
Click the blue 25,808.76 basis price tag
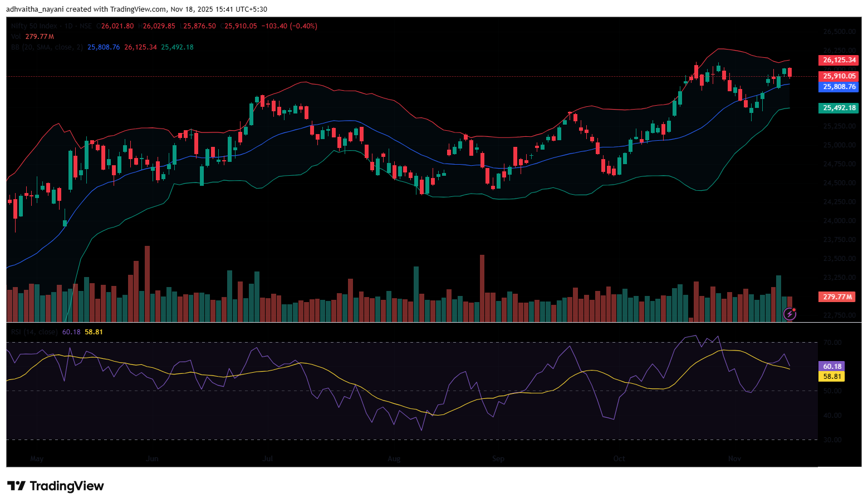click(x=838, y=87)
